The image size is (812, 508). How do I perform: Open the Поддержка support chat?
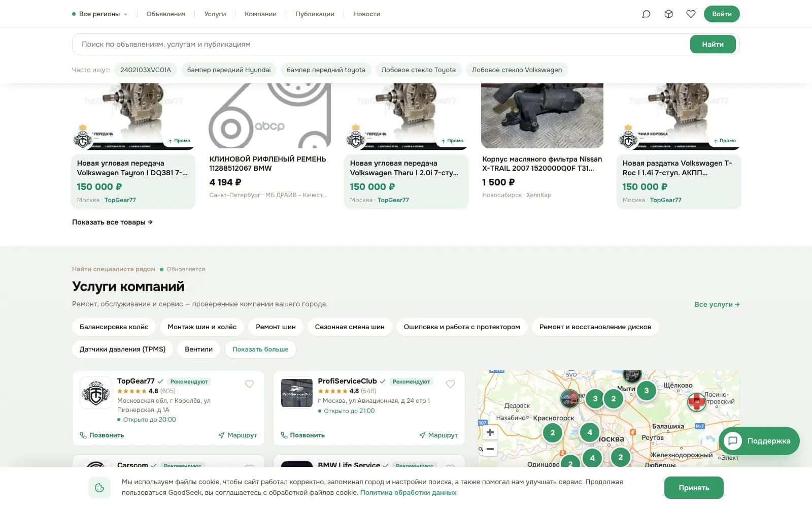pos(759,441)
